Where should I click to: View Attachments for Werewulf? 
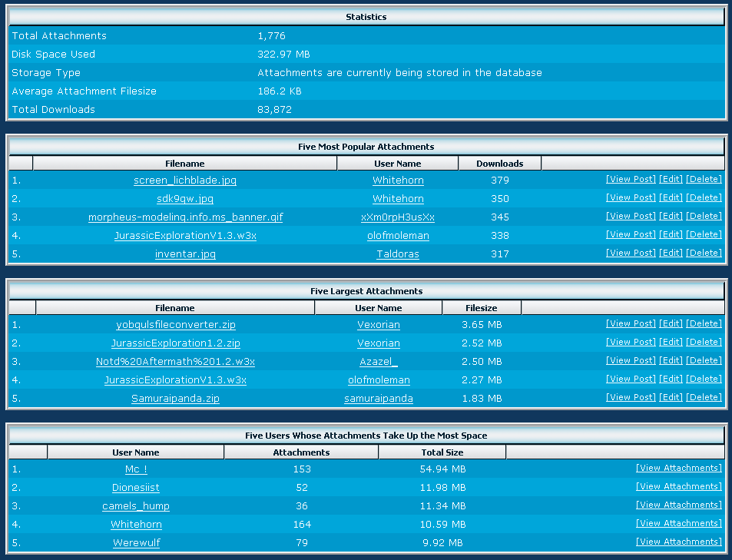(x=679, y=542)
